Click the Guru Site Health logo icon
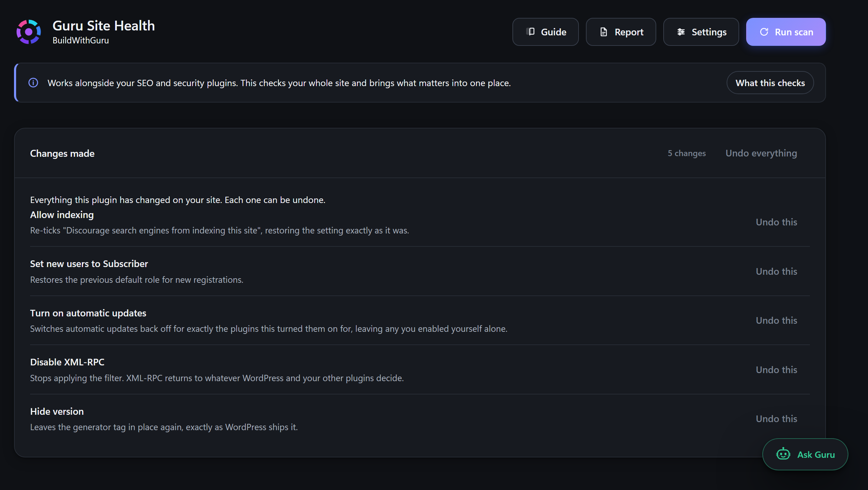This screenshot has width=868, height=490. [29, 32]
